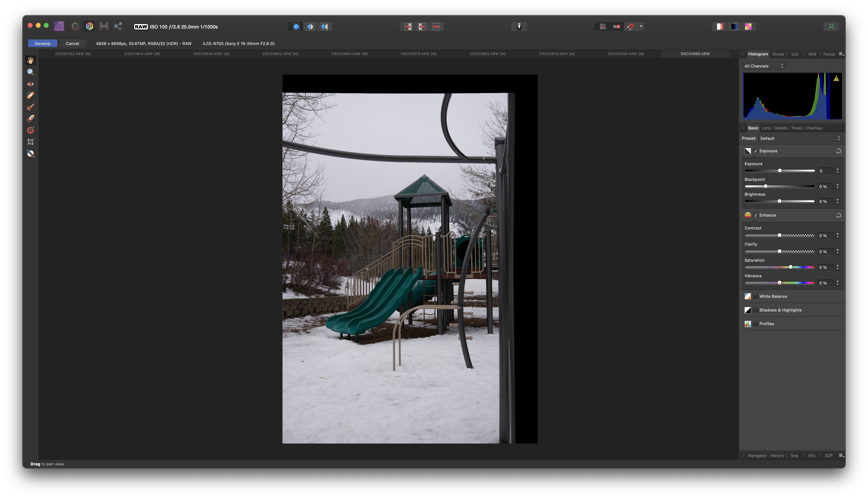Choose the split view mode icon

[x=310, y=27]
